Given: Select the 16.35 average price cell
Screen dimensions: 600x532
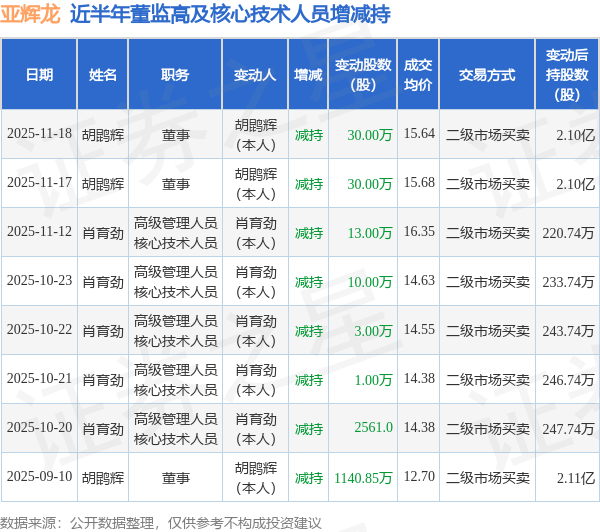Looking at the screenshot, I should 418,232.
